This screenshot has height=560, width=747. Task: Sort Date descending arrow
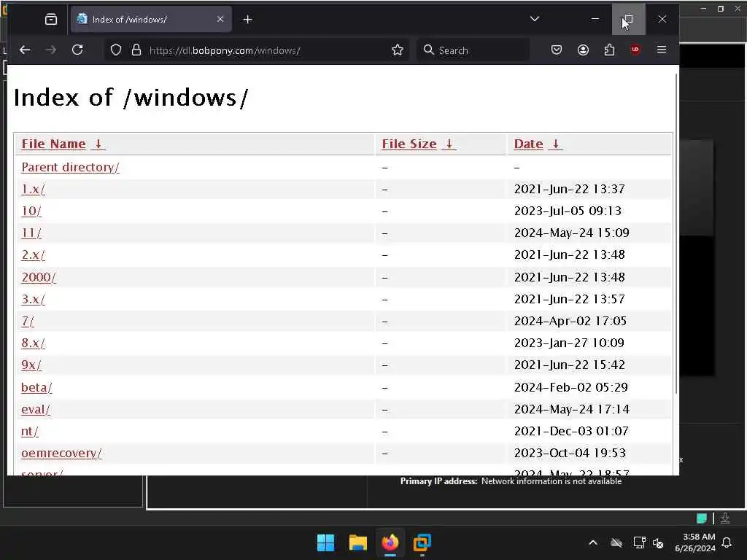tap(556, 144)
